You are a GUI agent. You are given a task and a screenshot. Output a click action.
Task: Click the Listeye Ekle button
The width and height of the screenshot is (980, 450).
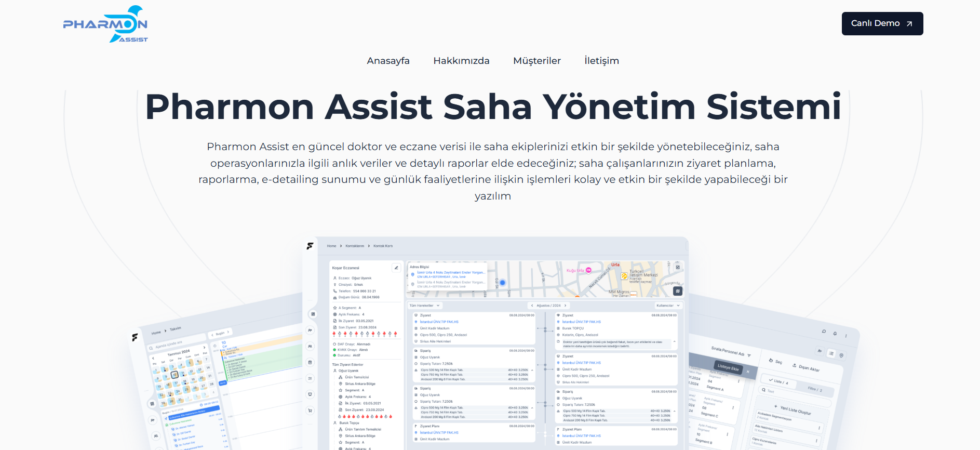728,367
